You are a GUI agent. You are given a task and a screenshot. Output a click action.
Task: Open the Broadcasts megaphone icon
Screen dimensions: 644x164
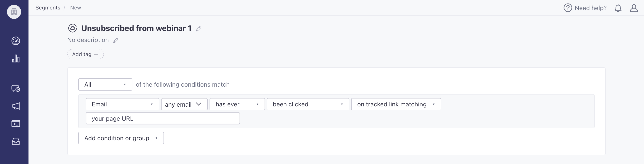(16, 106)
